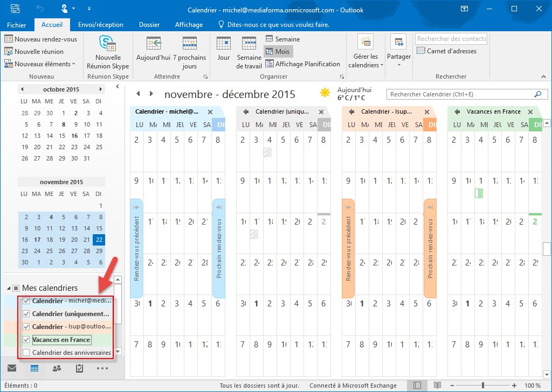Click the Rechercher Calendrier search field
The image size is (552, 392).
click(x=460, y=94)
